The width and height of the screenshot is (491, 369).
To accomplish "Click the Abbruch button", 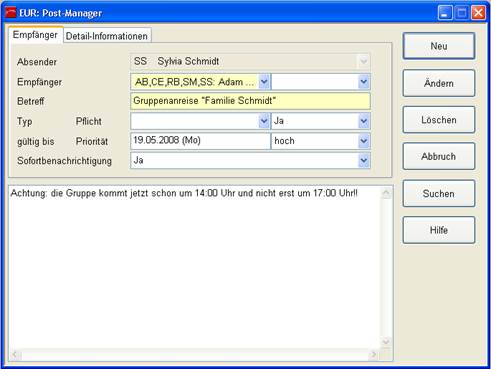I will click(439, 156).
